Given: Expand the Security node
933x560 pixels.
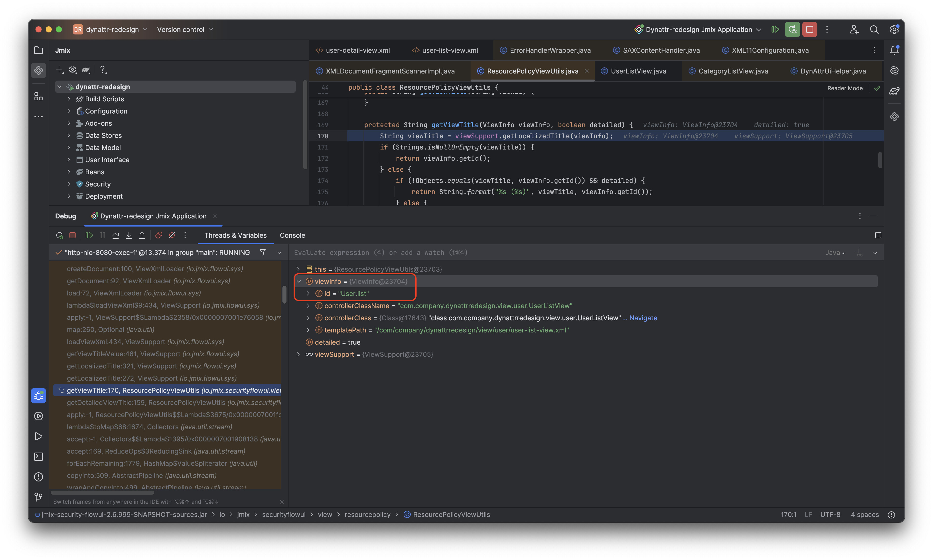Looking at the screenshot, I should pyautogui.click(x=69, y=184).
